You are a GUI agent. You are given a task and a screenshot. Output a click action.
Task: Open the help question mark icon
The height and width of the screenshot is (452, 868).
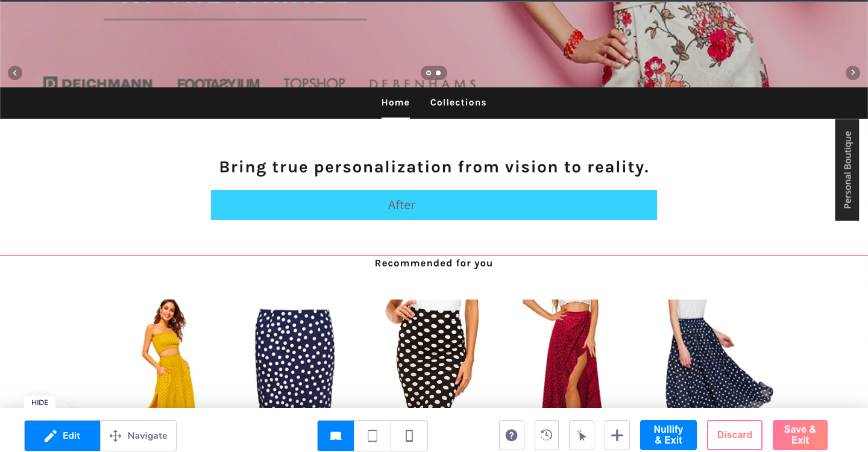[x=512, y=435]
